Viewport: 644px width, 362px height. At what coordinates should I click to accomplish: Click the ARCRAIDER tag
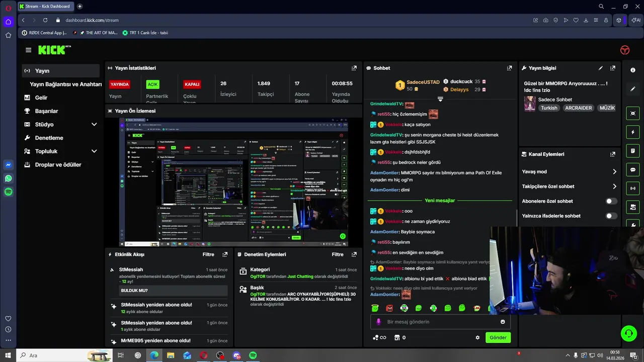tap(578, 108)
